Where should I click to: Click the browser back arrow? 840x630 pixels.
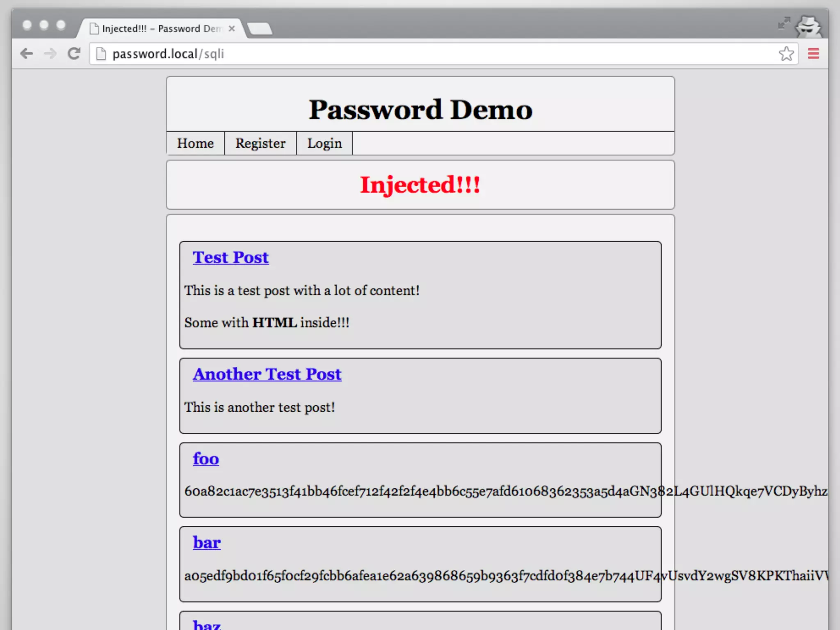pyautogui.click(x=27, y=54)
